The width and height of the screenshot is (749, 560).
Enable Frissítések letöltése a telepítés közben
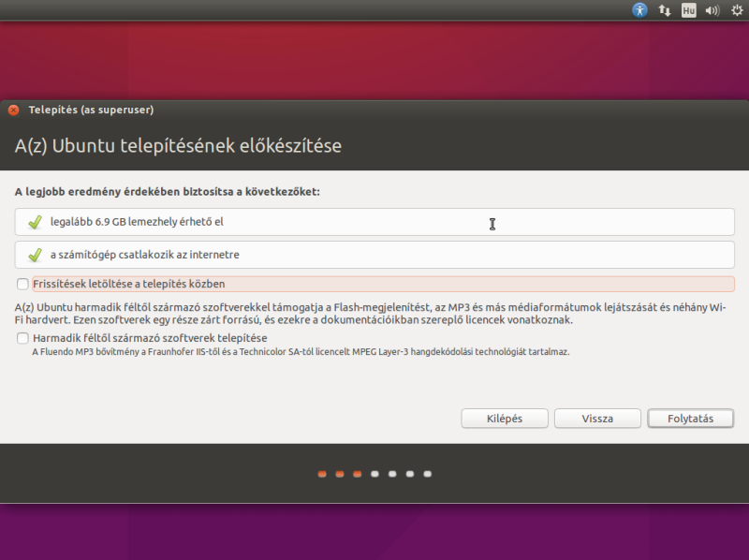pyautogui.click(x=22, y=285)
